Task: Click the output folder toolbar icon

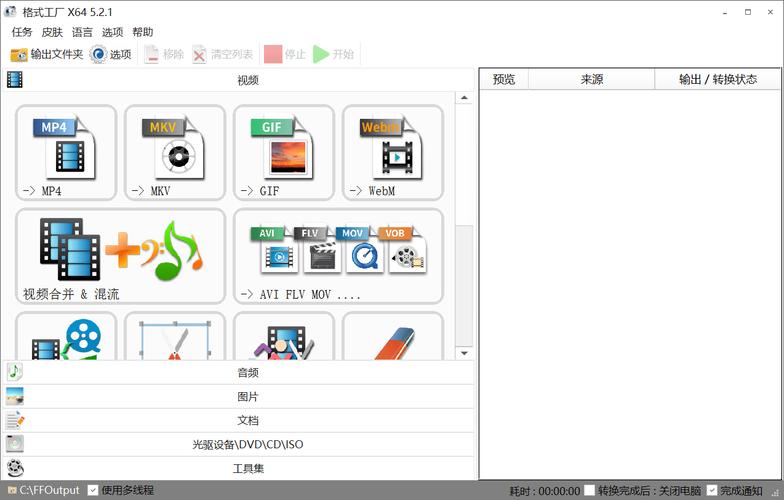Action: coord(20,54)
